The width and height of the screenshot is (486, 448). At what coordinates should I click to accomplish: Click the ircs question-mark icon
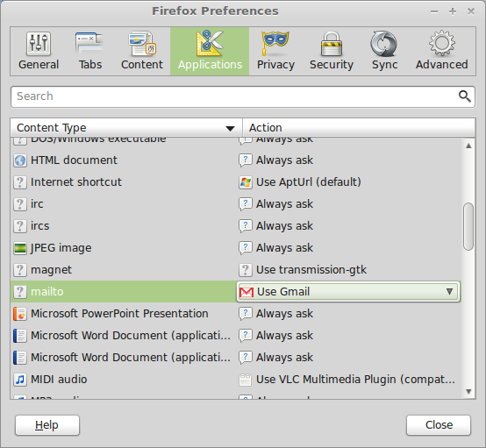click(20, 226)
